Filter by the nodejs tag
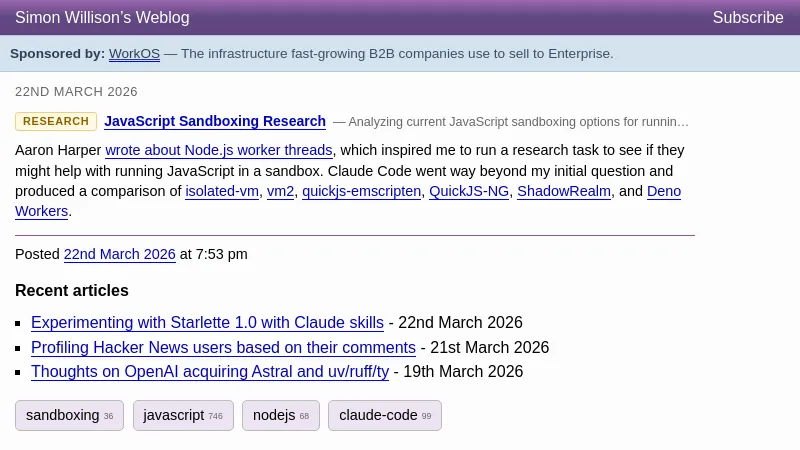The height and width of the screenshot is (450, 800). coord(280,416)
